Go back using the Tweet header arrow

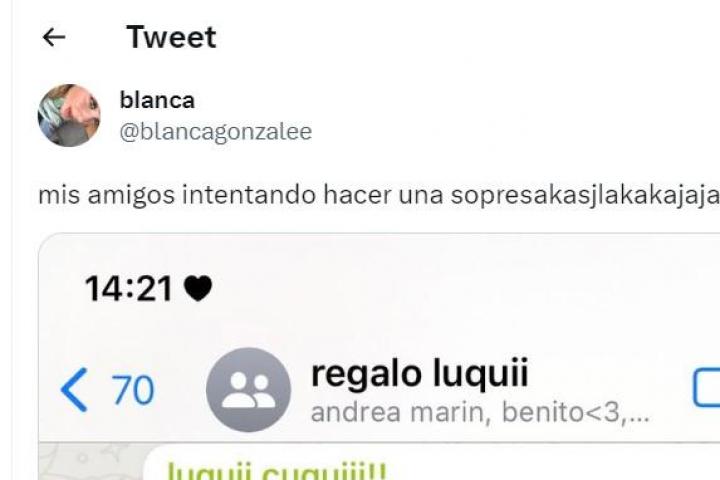[x=54, y=37]
